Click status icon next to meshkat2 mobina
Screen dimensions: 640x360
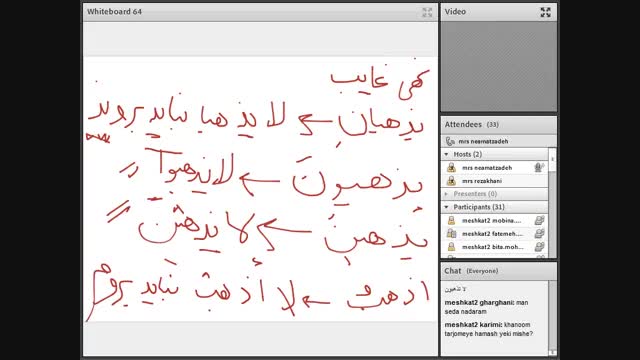(539, 220)
